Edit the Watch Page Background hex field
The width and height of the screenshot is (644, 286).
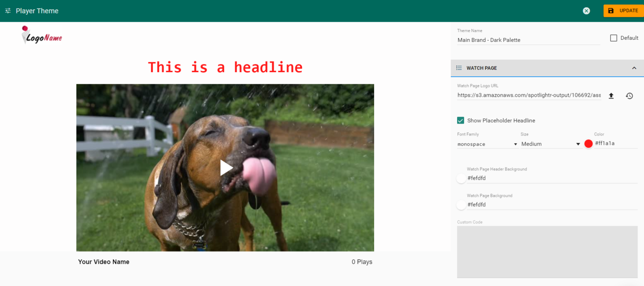(x=552, y=204)
